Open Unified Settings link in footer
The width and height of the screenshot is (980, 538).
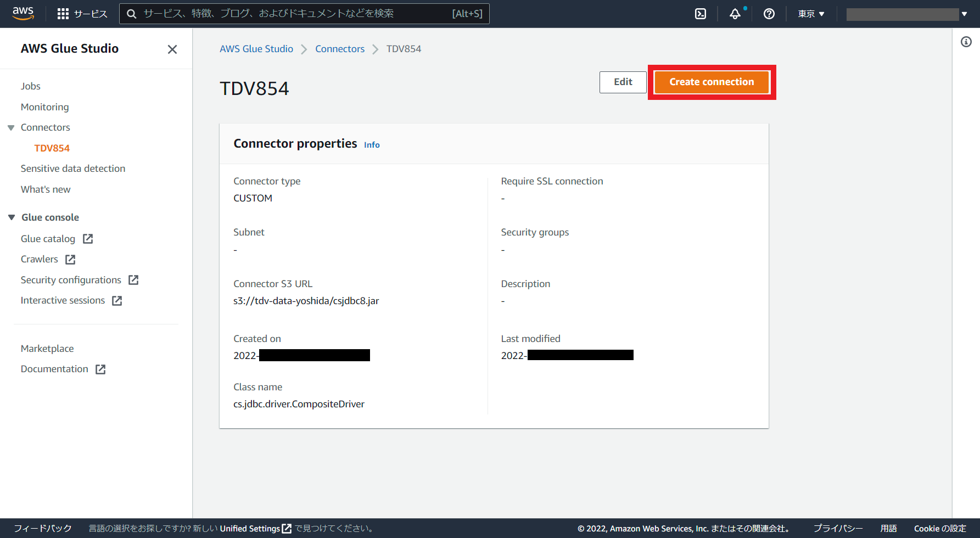250,529
